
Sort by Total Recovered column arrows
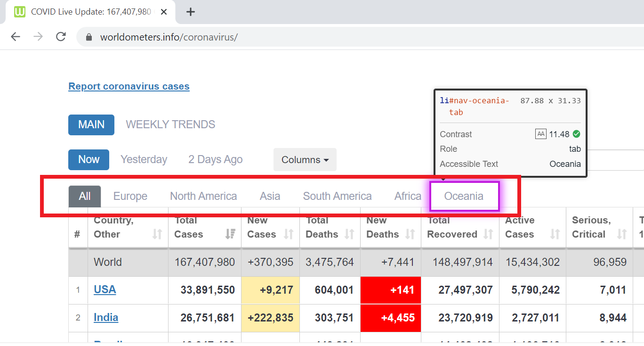pyautogui.click(x=488, y=234)
